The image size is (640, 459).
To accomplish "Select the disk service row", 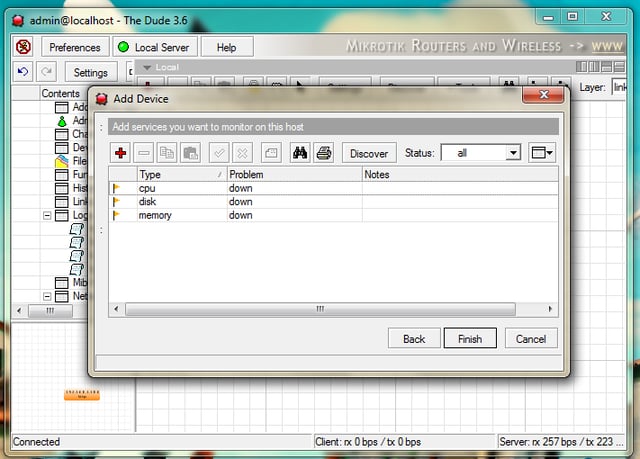I will [333, 202].
